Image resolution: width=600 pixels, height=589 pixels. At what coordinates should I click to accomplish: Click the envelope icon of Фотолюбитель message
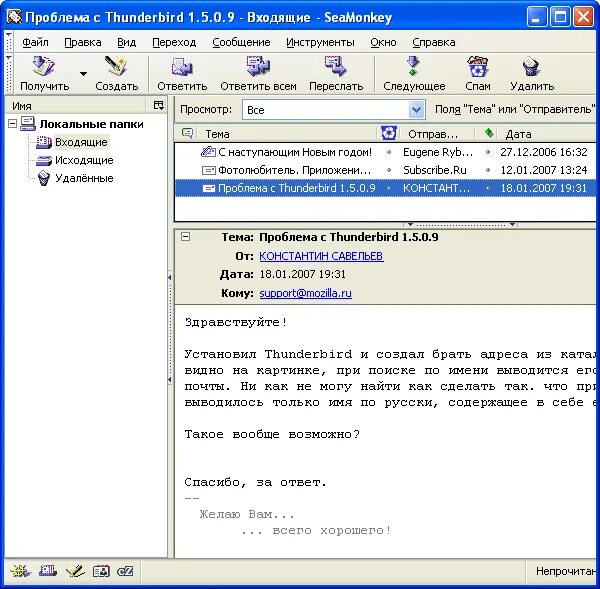point(208,170)
